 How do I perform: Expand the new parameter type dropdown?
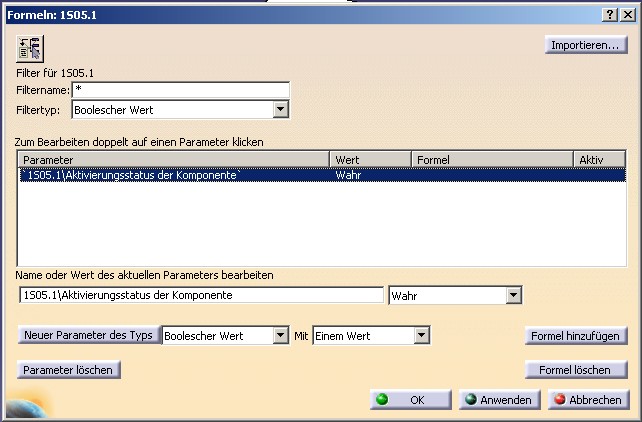tap(280, 336)
